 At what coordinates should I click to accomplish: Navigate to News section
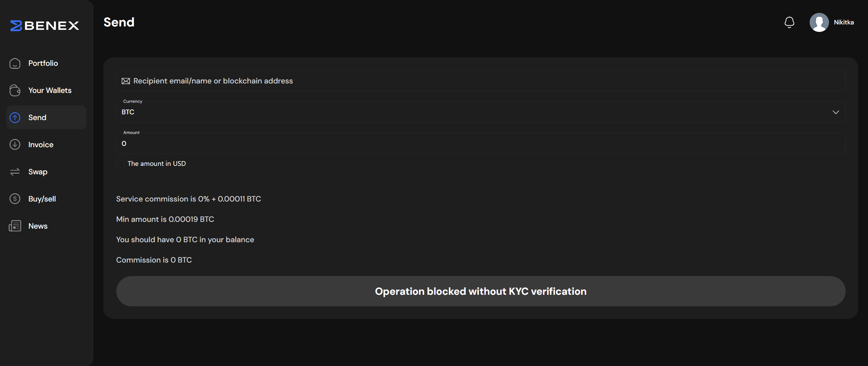click(38, 226)
